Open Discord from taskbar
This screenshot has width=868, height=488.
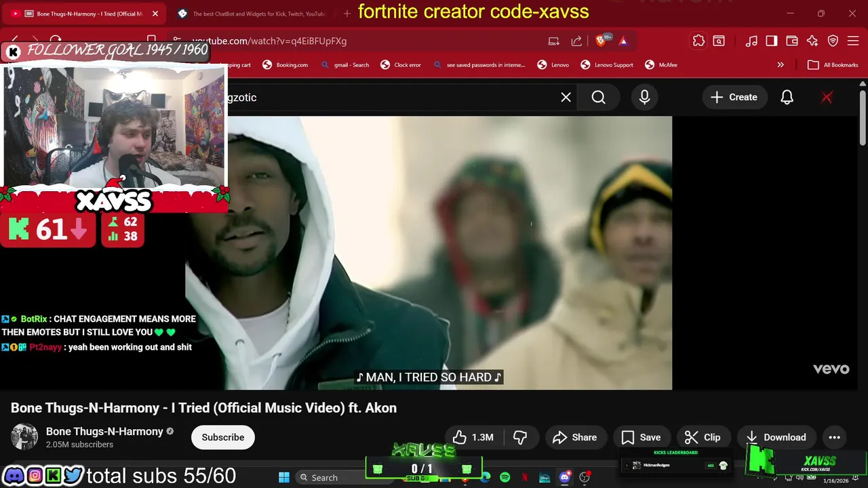[x=564, y=478]
